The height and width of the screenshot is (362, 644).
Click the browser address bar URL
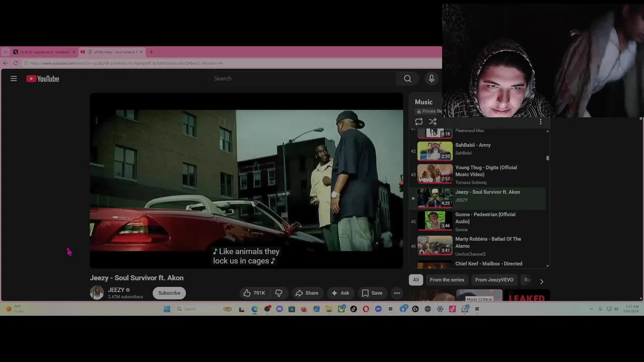pyautogui.click(x=126, y=63)
